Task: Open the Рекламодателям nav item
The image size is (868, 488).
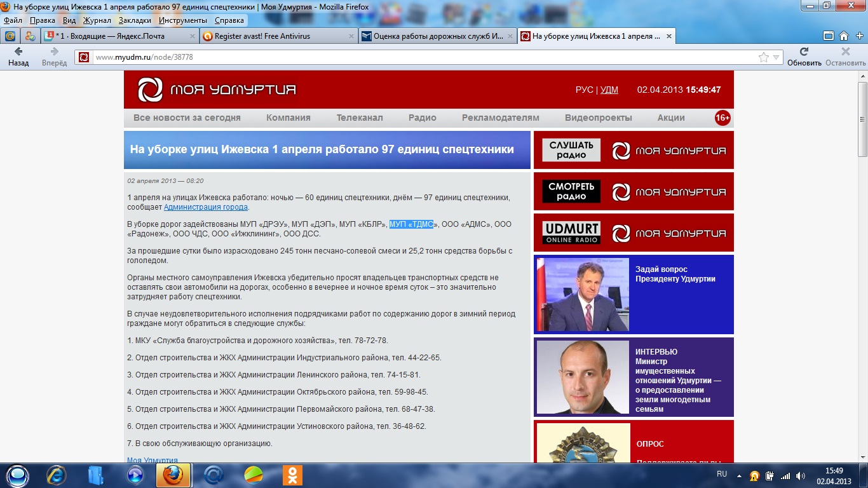Action: click(501, 118)
